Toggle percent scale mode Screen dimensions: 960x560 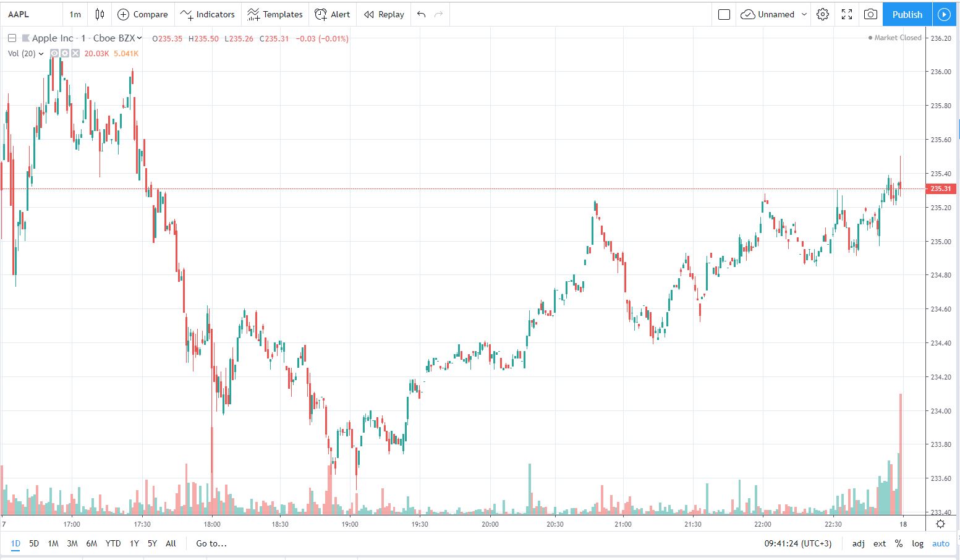click(x=899, y=543)
